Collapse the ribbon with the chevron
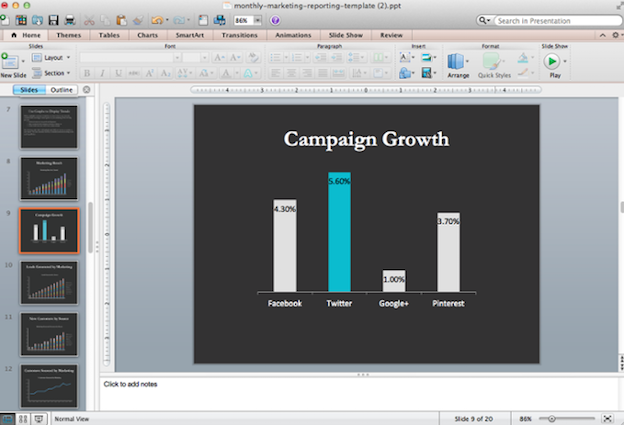Image resolution: width=624 pixels, height=425 pixels. point(603,35)
